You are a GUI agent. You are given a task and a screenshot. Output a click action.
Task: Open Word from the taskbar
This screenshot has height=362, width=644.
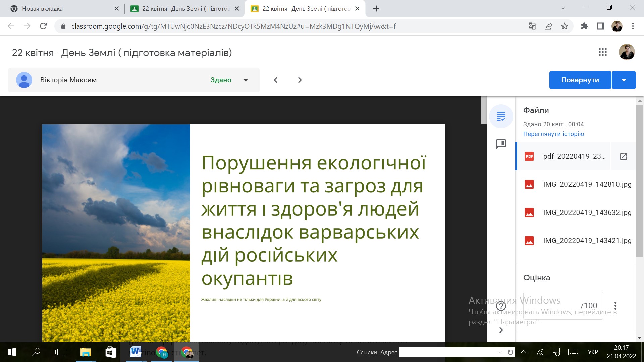136,352
